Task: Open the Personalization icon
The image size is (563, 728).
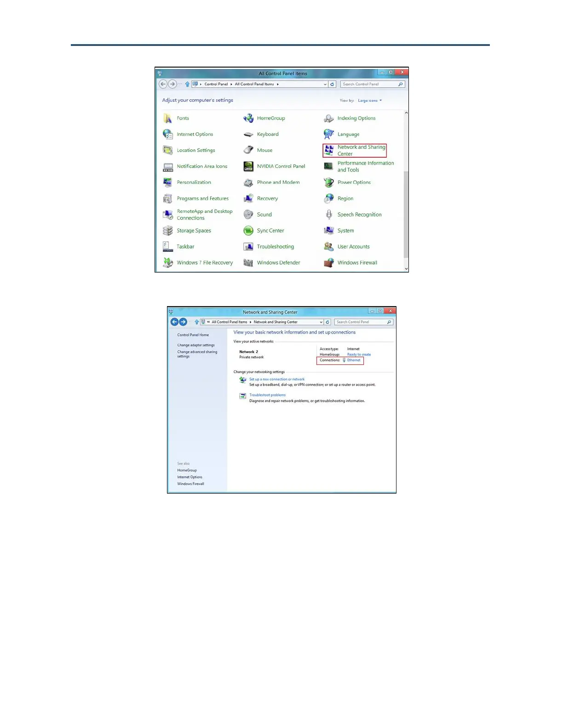Action: (x=168, y=182)
